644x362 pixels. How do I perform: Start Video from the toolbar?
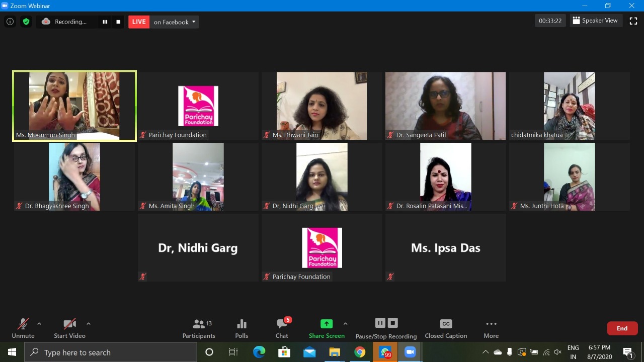click(x=69, y=328)
